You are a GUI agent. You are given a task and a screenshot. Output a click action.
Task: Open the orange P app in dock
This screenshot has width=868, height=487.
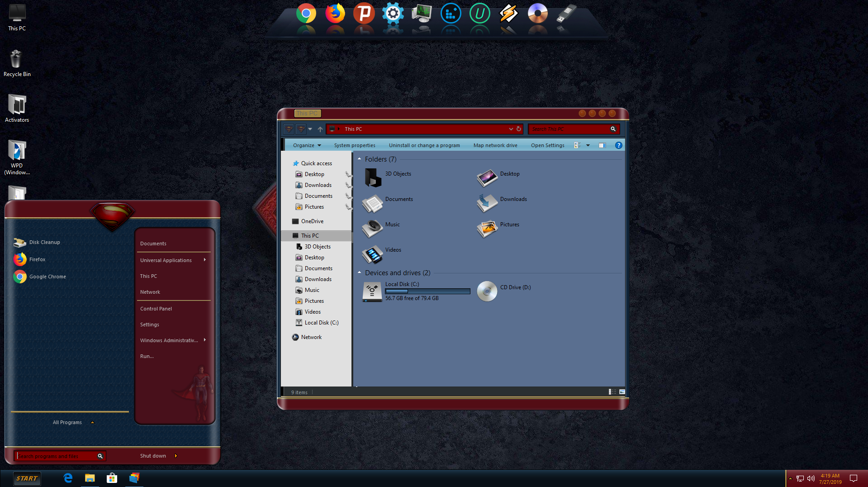[x=364, y=14]
